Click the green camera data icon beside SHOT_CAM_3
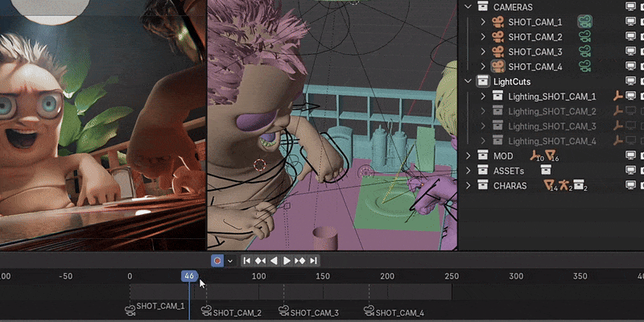Screen dimensions: 644x322 point(585,52)
